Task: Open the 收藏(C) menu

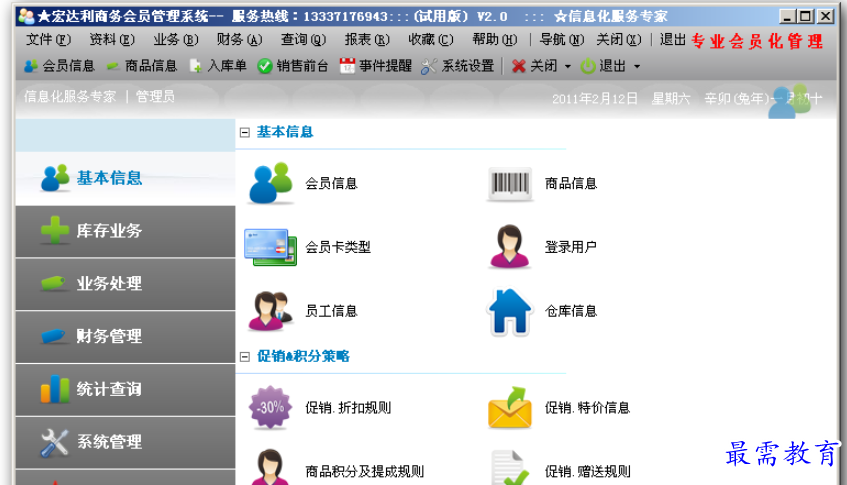Action: (431, 39)
